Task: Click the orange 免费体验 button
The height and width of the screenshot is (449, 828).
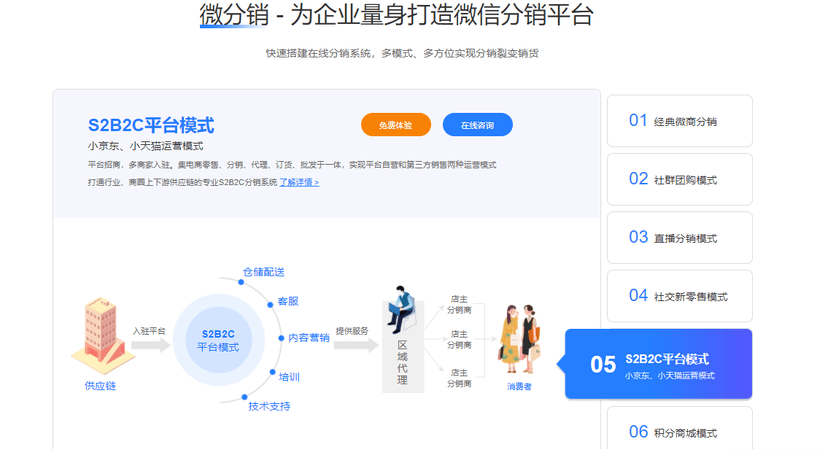Action: pos(396,125)
